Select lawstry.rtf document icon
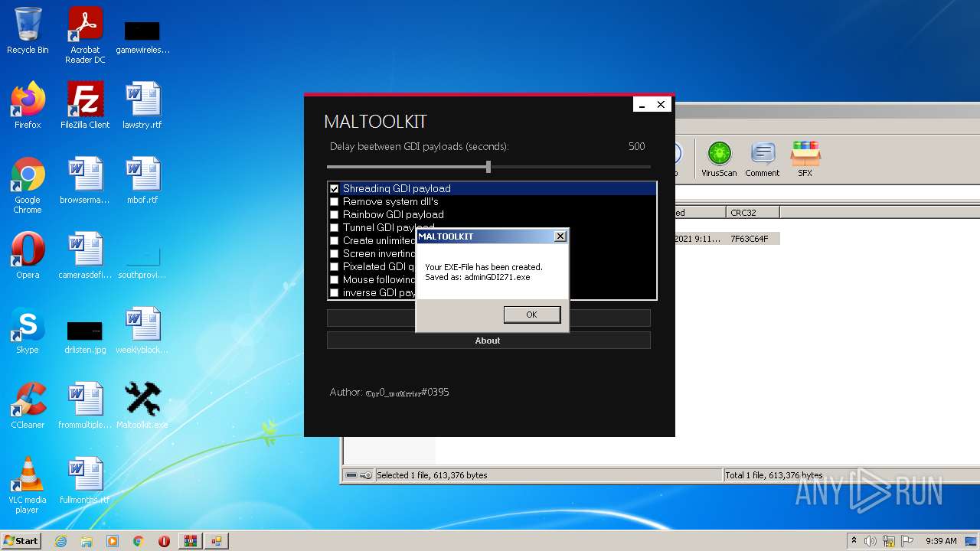This screenshot has height=551, width=980. pos(142,106)
